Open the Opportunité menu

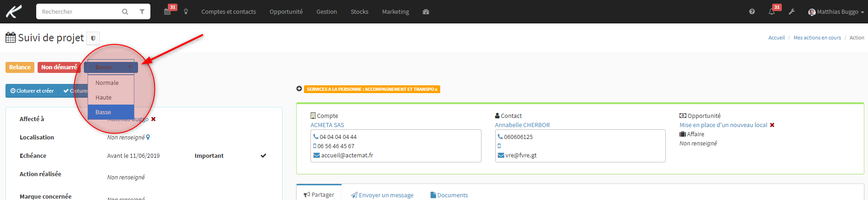tap(286, 12)
